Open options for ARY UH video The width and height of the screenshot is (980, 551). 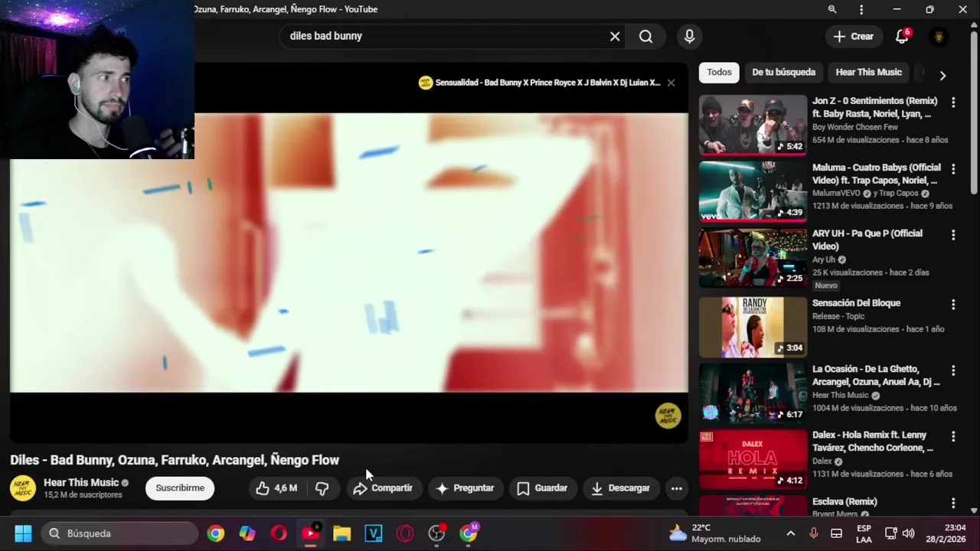click(953, 234)
